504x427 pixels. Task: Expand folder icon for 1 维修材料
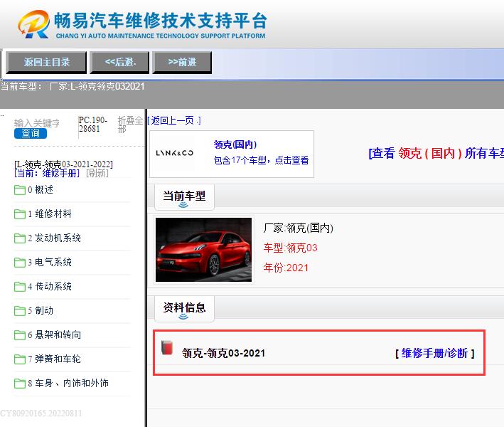click(x=20, y=214)
